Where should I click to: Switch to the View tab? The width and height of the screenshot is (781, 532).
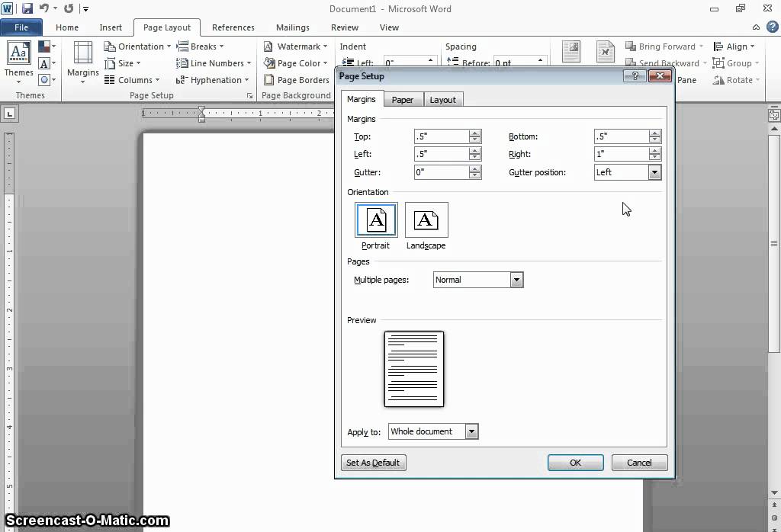(389, 27)
